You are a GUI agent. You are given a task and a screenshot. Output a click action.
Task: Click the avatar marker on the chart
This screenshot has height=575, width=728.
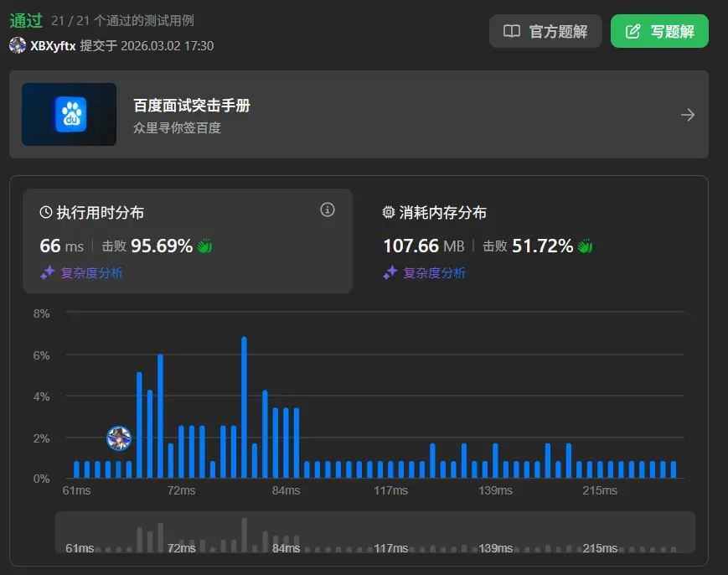119,438
